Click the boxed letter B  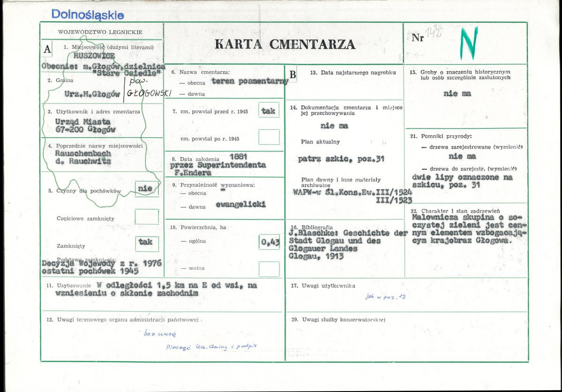point(293,74)
